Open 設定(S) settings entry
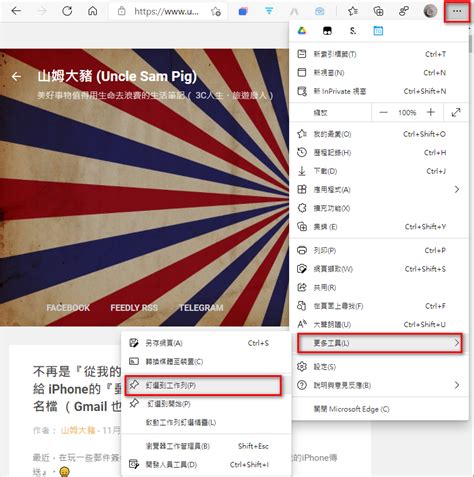 click(x=379, y=367)
